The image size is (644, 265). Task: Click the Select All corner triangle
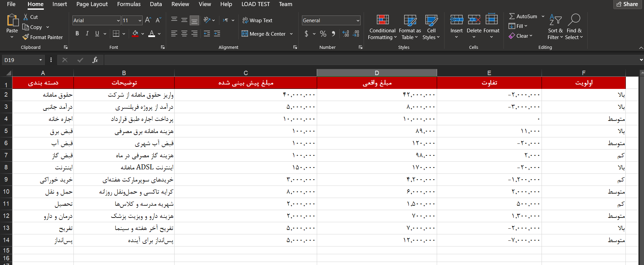click(8, 73)
